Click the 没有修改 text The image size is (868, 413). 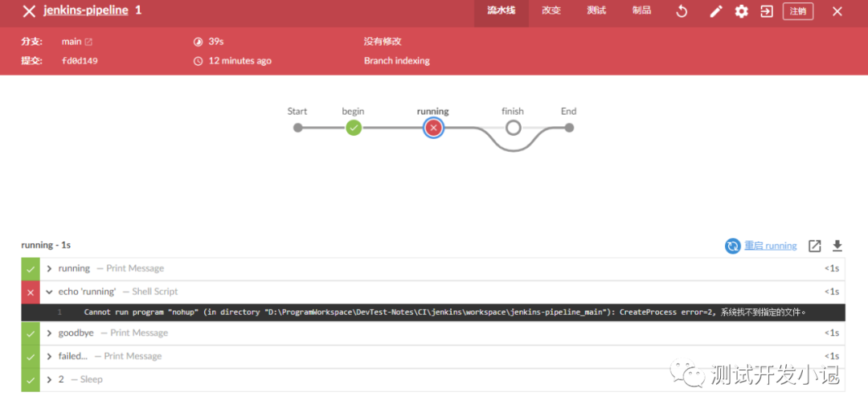pos(383,42)
